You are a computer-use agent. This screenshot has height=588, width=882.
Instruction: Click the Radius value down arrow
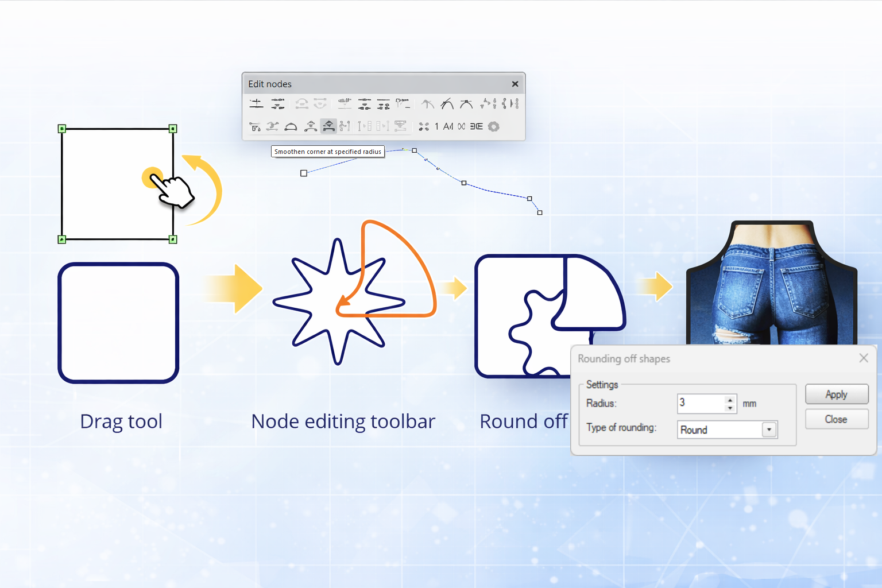(x=730, y=407)
